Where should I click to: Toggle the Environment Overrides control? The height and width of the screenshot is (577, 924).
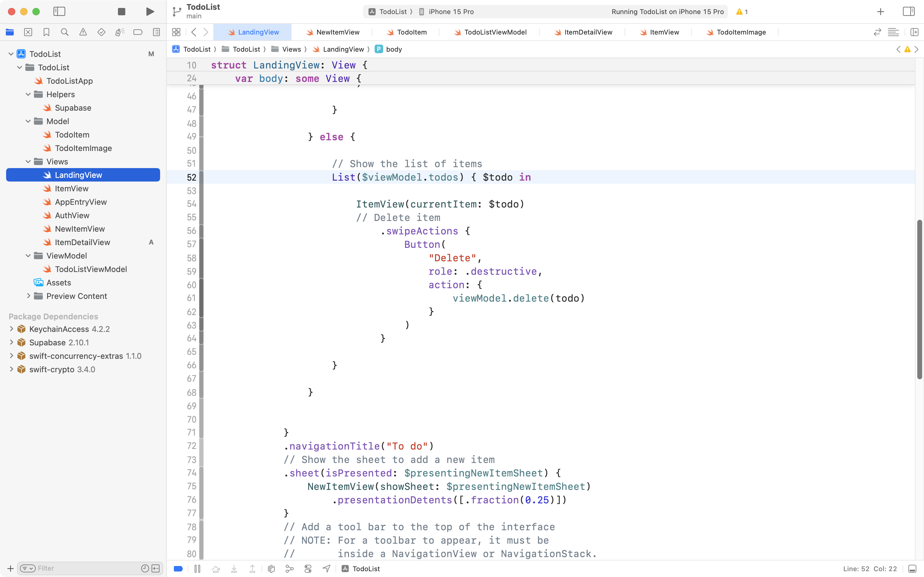coord(308,569)
